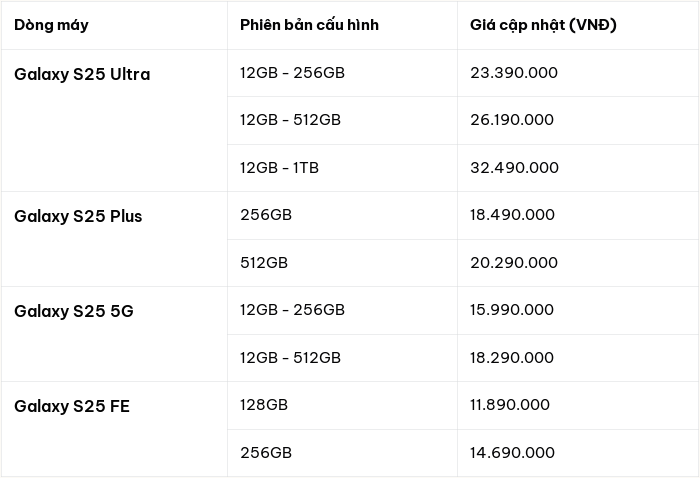Select the Galaxy S25 Plus cell
Viewport: 700px width, 478px height.
(x=114, y=239)
